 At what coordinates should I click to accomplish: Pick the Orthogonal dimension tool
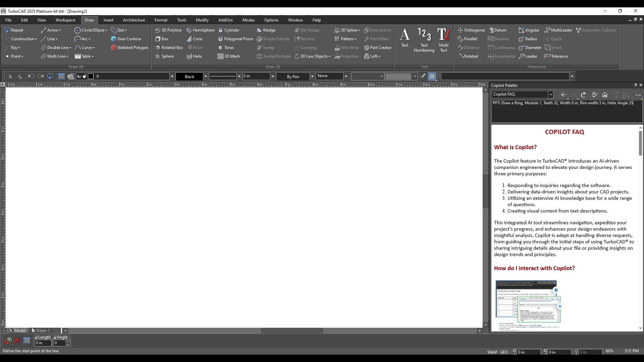pyautogui.click(x=471, y=30)
